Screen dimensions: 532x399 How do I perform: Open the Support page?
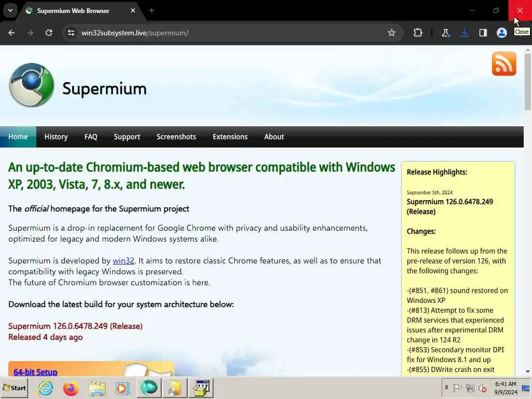(127, 137)
